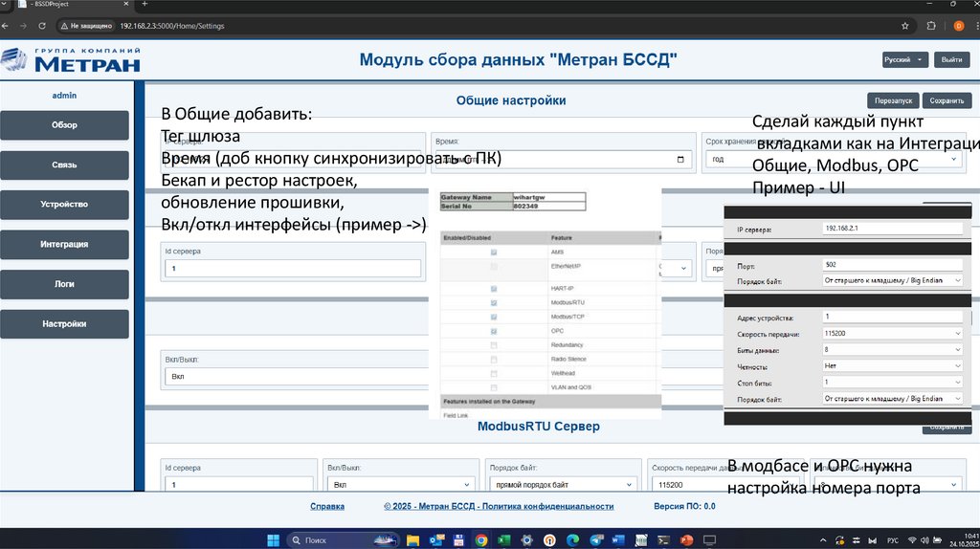Enable the Redundancy feature checkbox
The height and width of the screenshot is (549, 980).
[494, 345]
